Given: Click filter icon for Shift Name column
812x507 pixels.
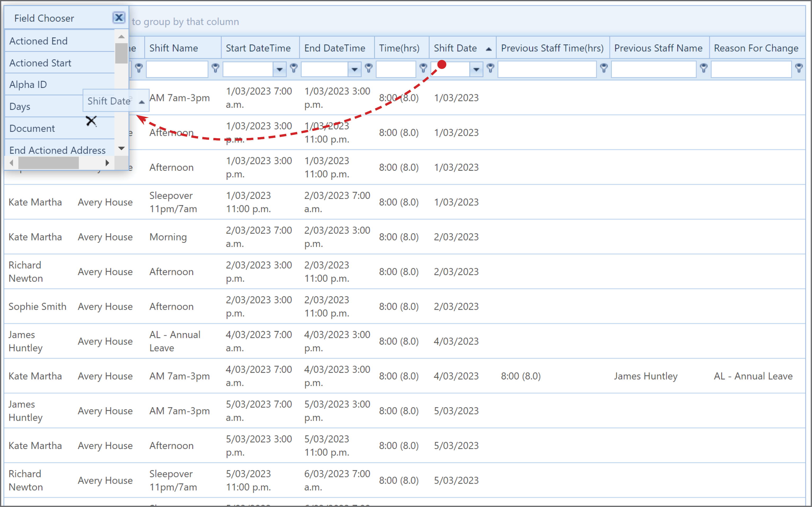Looking at the screenshot, I should coord(216,68).
